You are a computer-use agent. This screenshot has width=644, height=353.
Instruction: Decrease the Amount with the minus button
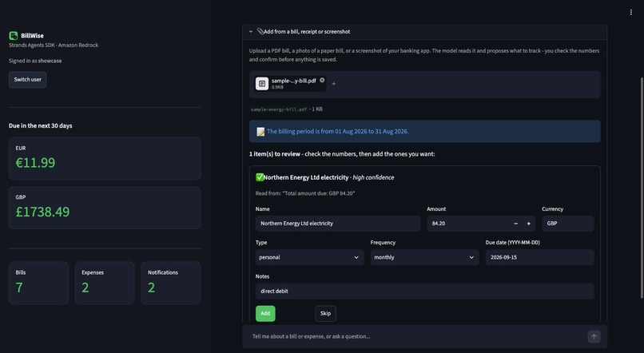pos(516,224)
